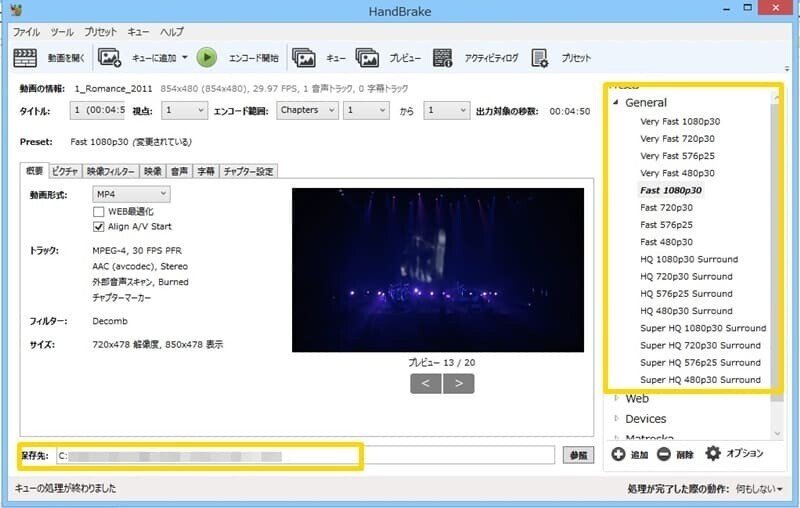Open preset options gear icon
Viewport: 800px width, 508px height.
713,453
